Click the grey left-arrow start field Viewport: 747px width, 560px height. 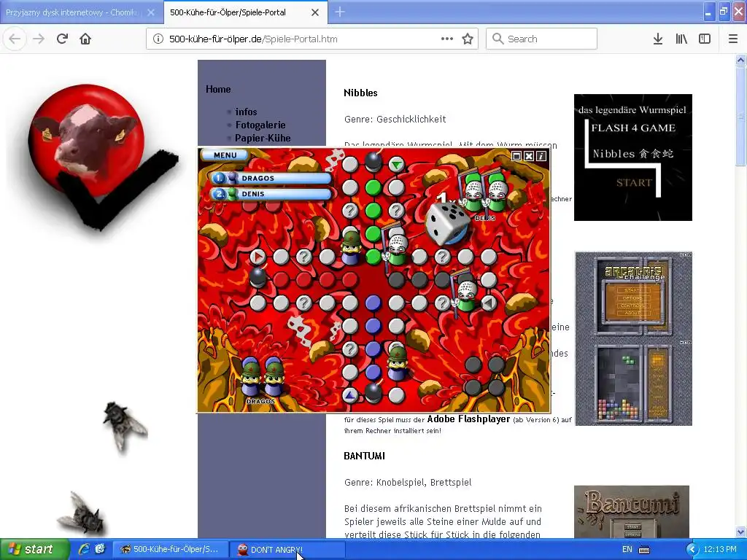pyautogui.click(x=488, y=303)
